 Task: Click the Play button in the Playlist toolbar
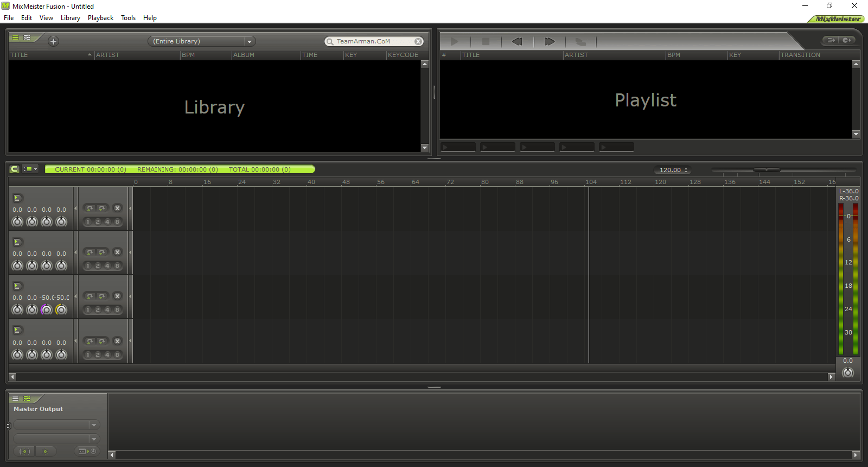[455, 41]
